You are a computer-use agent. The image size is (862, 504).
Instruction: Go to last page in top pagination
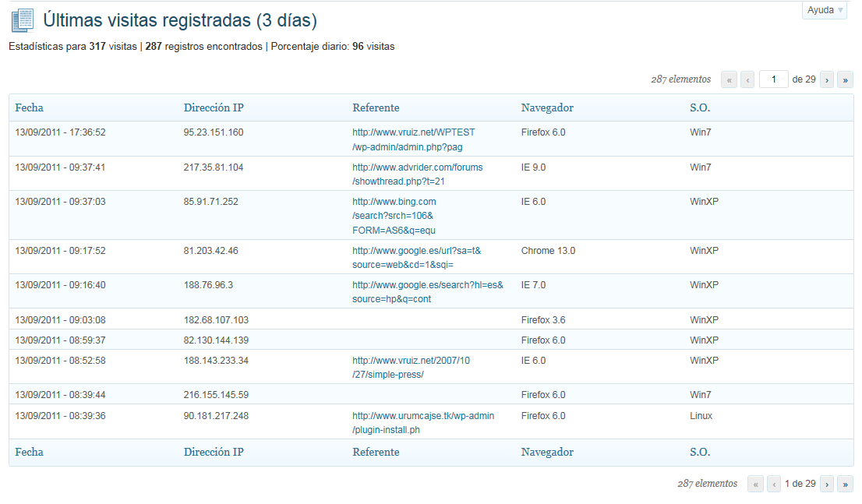(x=845, y=79)
